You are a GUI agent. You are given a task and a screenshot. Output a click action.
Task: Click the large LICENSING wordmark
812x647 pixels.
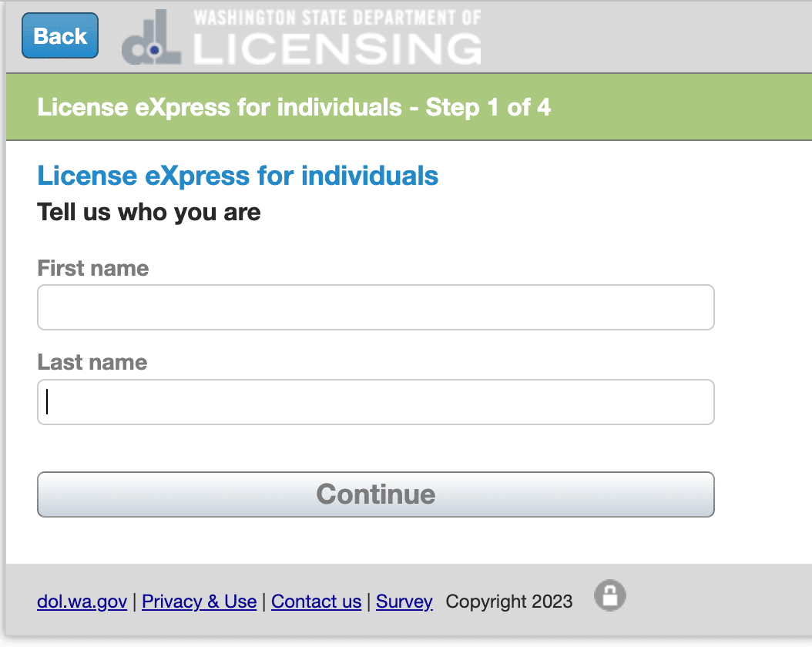click(x=337, y=49)
